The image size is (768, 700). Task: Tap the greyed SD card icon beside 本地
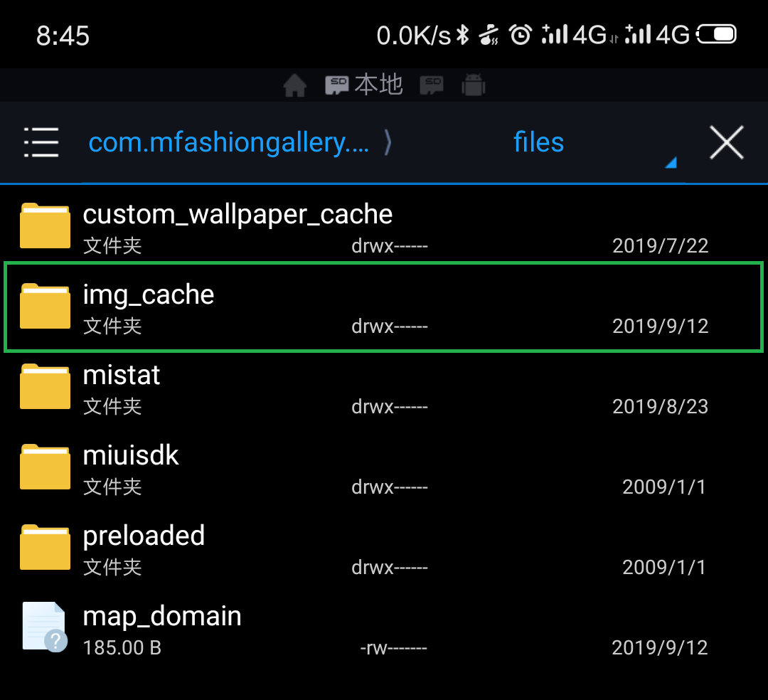click(x=432, y=86)
